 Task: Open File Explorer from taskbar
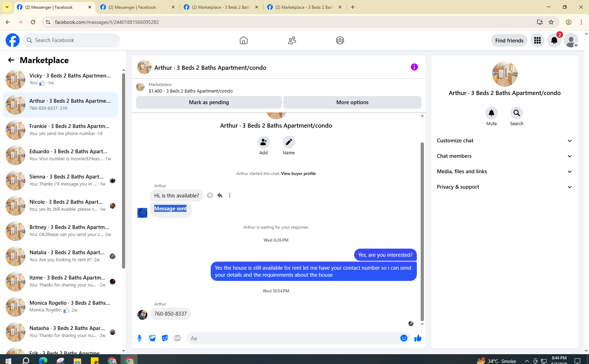(77, 360)
